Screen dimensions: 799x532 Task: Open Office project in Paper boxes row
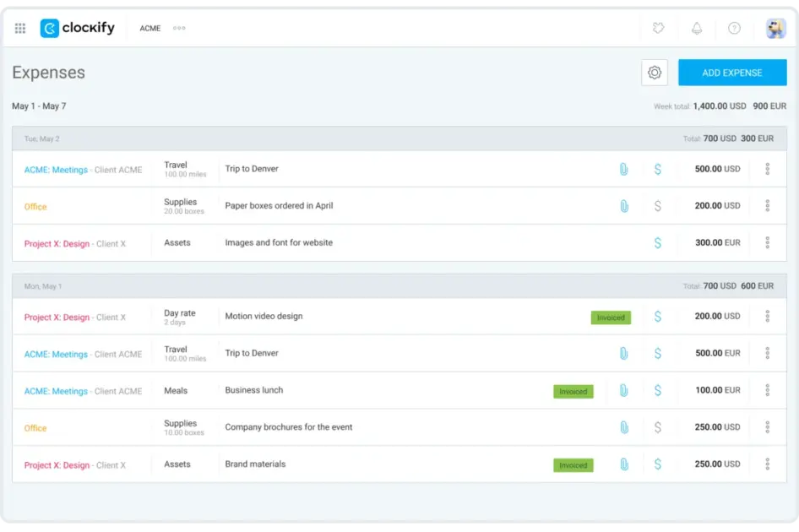point(35,207)
